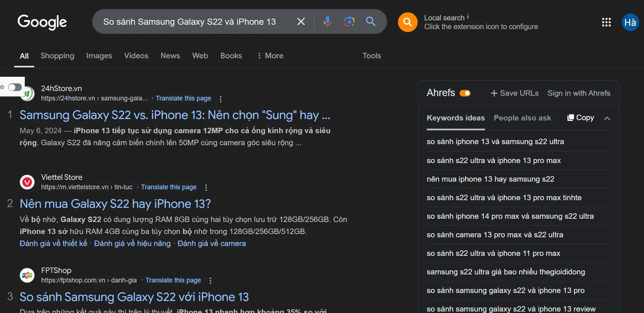This screenshot has height=313, width=644.
Task: Translate the FPTShop page
Action: (173, 280)
